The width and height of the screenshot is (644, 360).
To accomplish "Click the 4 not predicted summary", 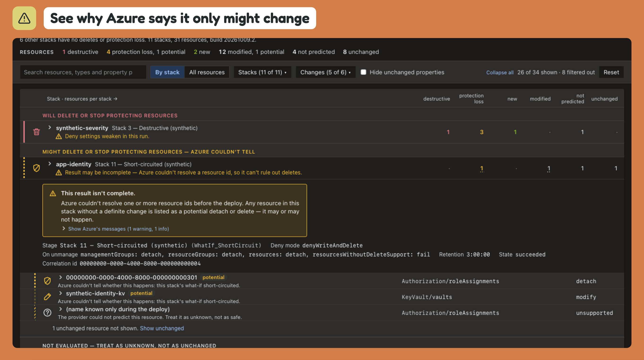I will 314,52.
